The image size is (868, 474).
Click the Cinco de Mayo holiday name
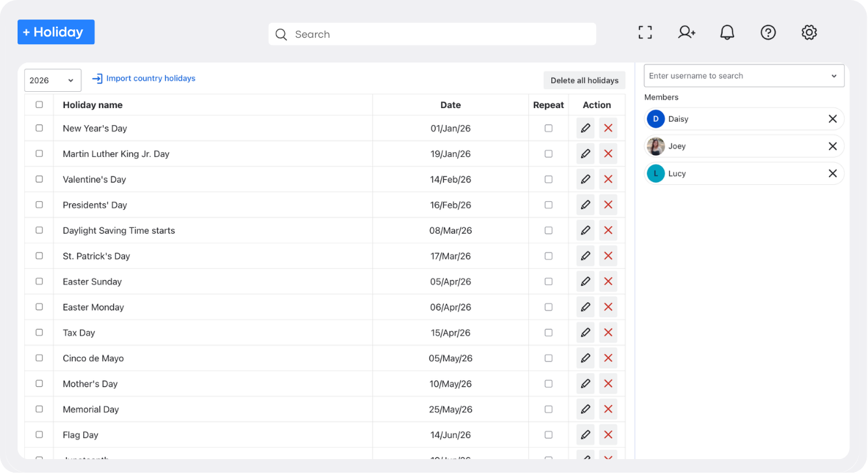tap(93, 358)
